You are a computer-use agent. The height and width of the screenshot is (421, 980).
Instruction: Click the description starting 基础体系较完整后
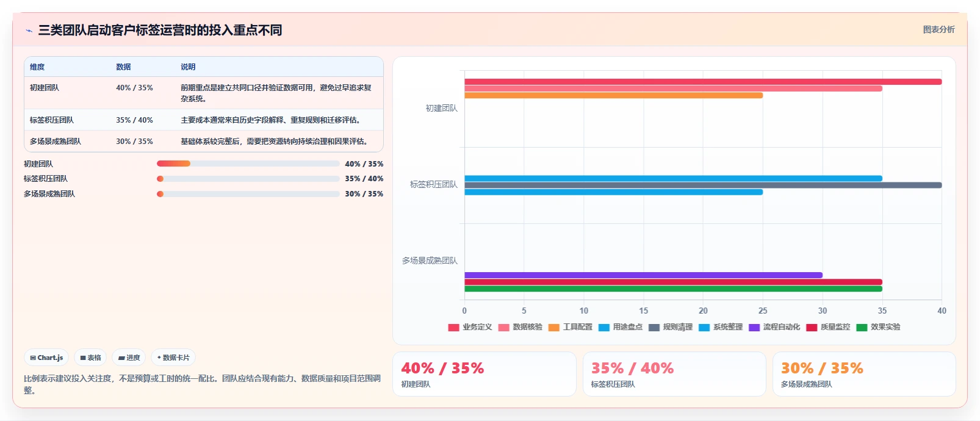[275, 142]
